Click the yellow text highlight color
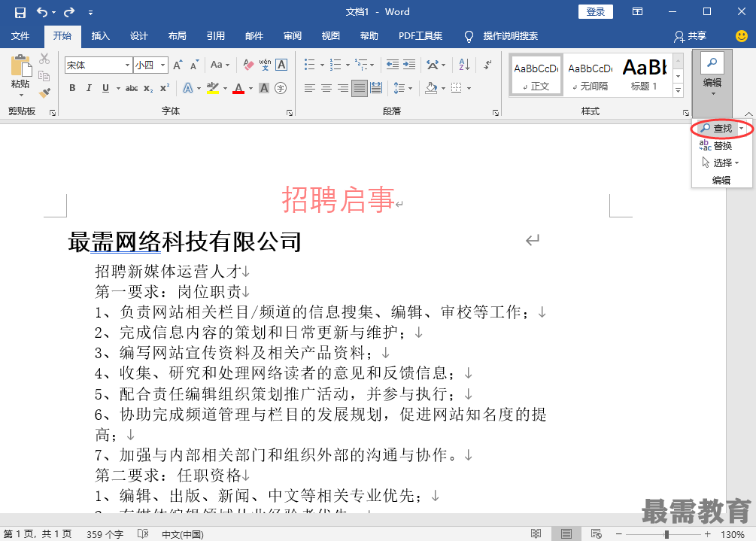 pyautogui.click(x=212, y=88)
